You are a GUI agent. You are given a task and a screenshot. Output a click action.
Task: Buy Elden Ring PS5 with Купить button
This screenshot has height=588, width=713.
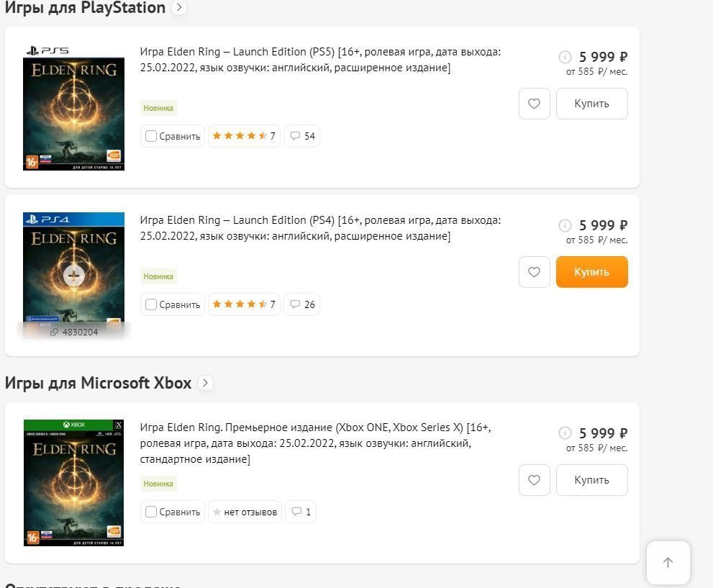coord(591,104)
